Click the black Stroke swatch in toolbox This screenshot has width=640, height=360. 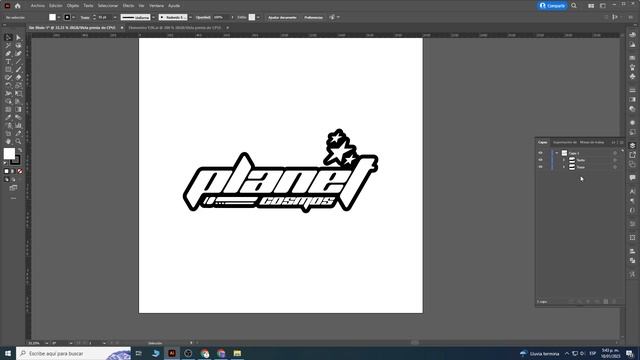[16, 160]
